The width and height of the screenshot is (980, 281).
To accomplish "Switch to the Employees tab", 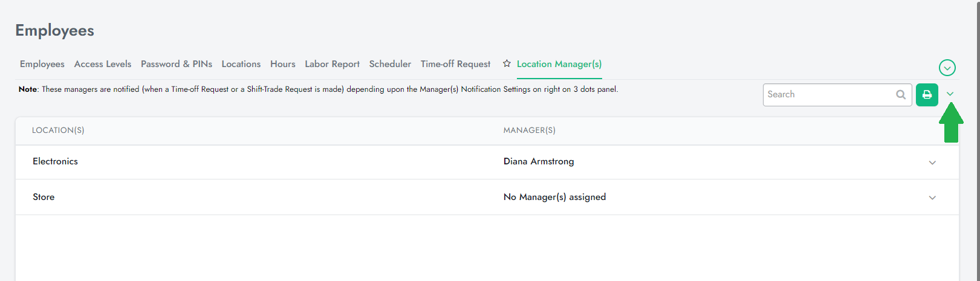I will tap(42, 64).
